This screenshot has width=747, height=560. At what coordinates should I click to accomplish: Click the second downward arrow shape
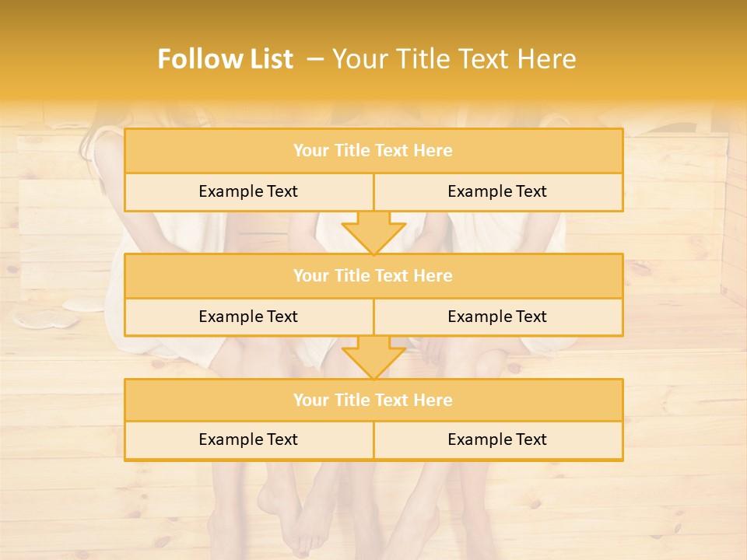click(373, 357)
